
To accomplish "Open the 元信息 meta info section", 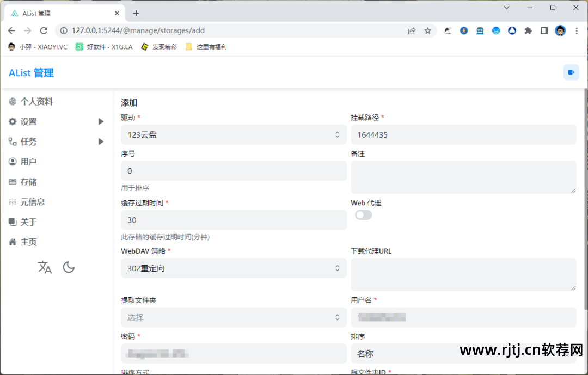I will [33, 201].
